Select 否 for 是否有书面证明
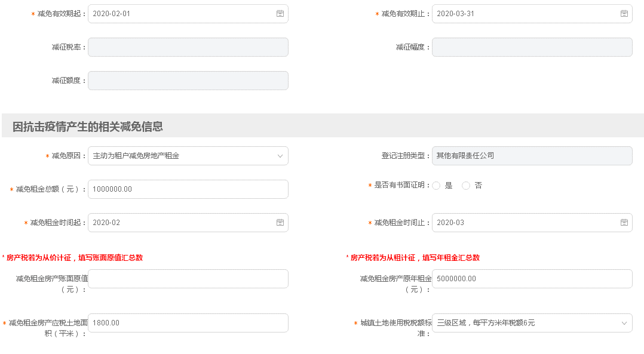The width and height of the screenshot is (644, 354). tap(466, 186)
